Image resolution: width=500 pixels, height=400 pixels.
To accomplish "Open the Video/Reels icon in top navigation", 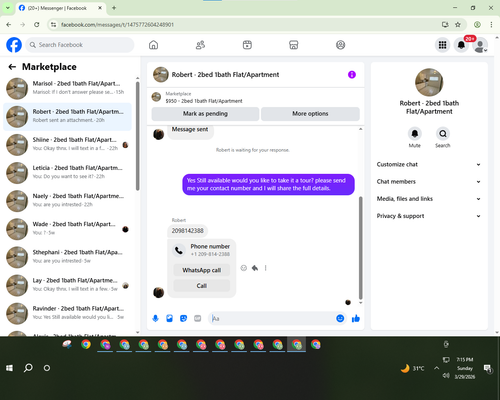I will click(x=247, y=45).
